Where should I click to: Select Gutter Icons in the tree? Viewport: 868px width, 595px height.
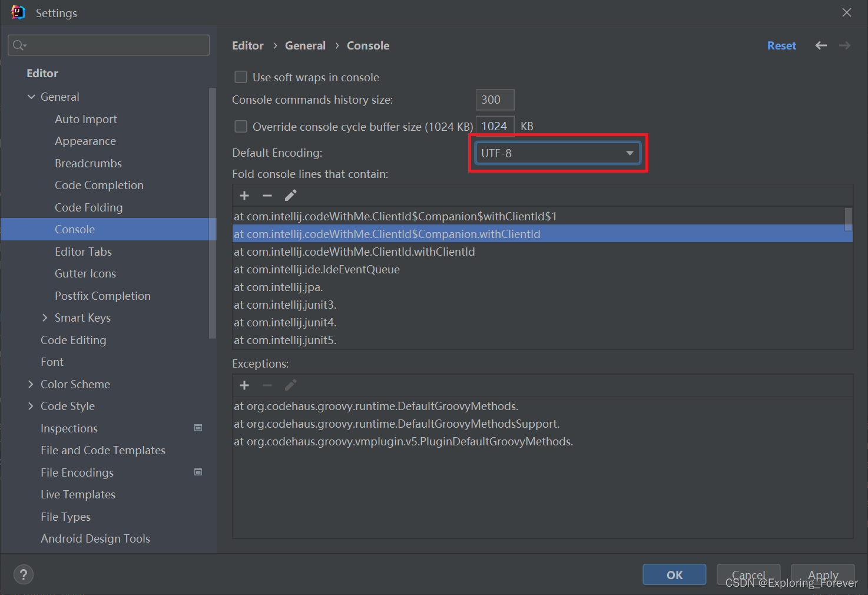85,273
